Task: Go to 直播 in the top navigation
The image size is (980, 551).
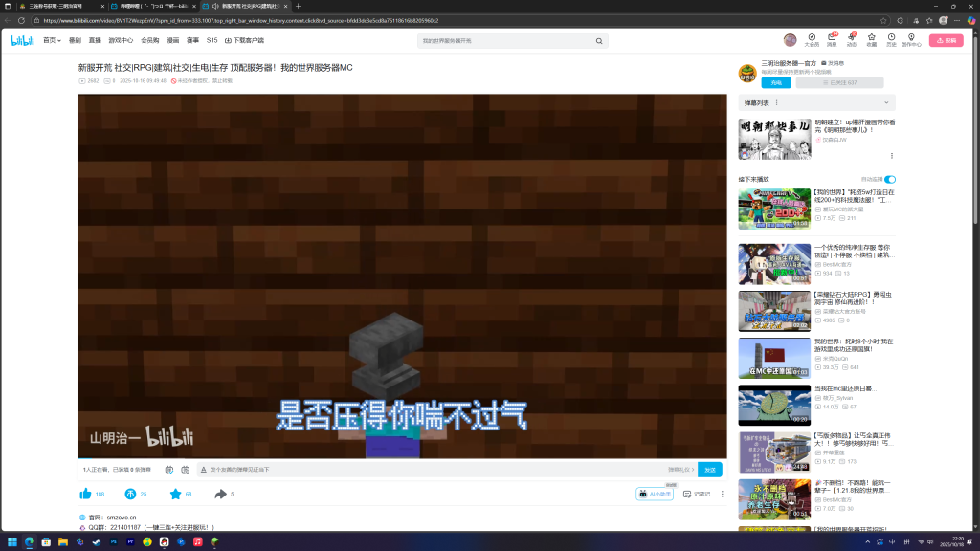Action: 95,41
